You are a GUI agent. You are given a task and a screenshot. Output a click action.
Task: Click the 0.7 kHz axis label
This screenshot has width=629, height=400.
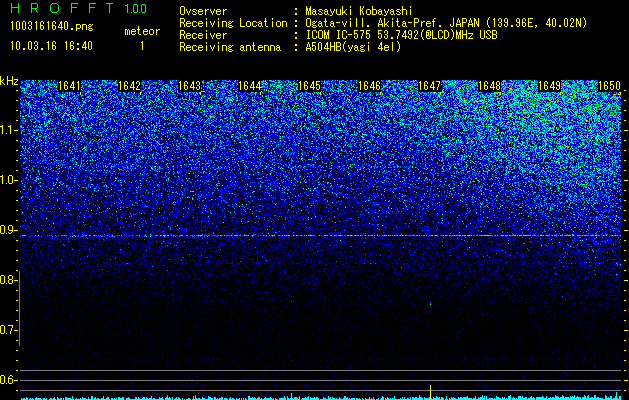coord(7,330)
